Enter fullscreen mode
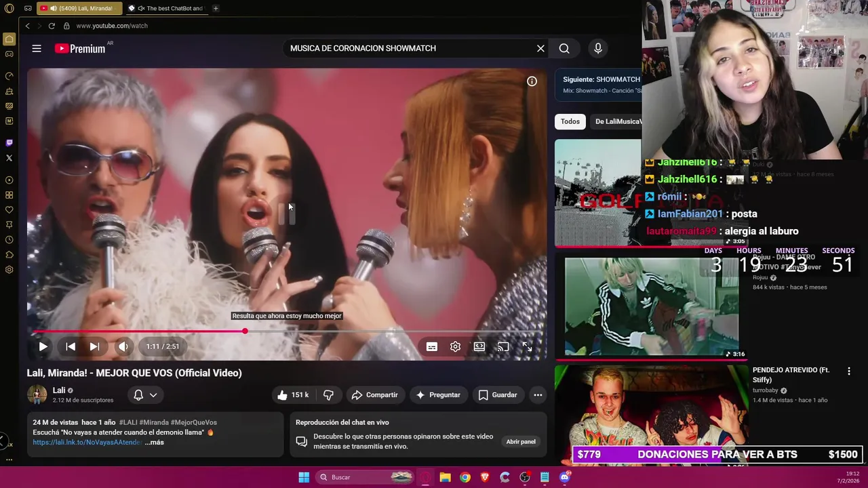 527,346
